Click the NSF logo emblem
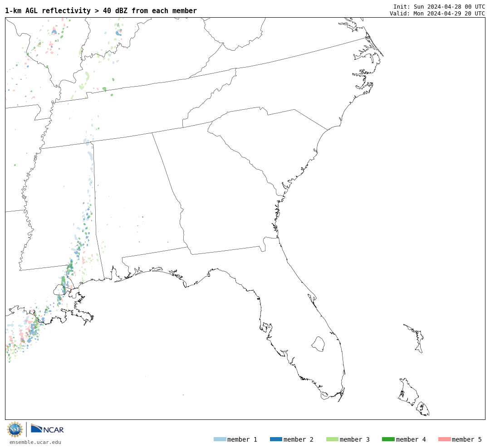Viewport: 490px width, 448px height. pyautogui.click(x=15, y=429)
